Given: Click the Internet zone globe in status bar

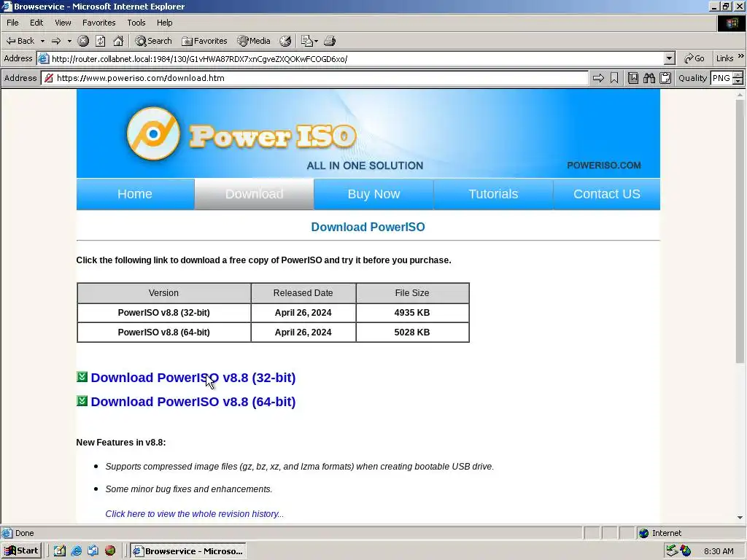Looking at the screenshot, I should tap(643, 533).
